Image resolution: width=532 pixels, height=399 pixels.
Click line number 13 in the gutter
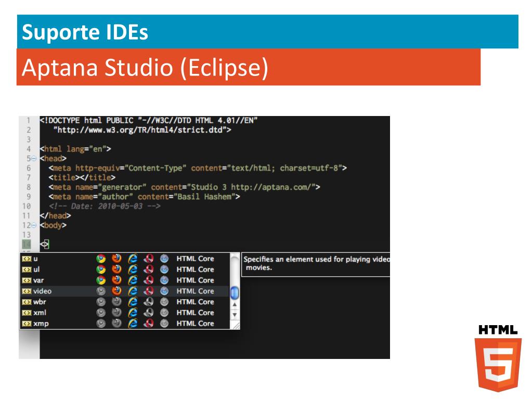point(26,235)
